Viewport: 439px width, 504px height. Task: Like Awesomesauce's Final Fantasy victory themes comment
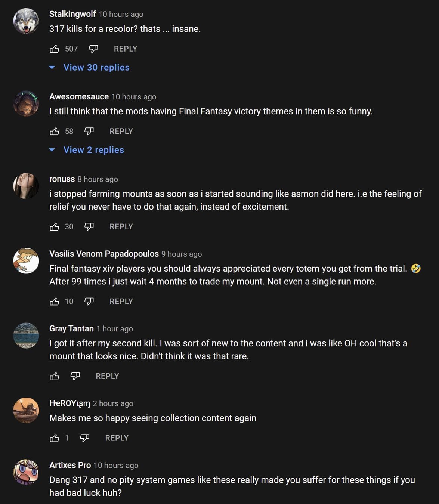(x=55, y=132)
